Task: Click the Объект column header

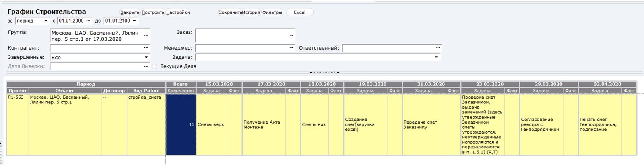Action: (x=65, y=91)
